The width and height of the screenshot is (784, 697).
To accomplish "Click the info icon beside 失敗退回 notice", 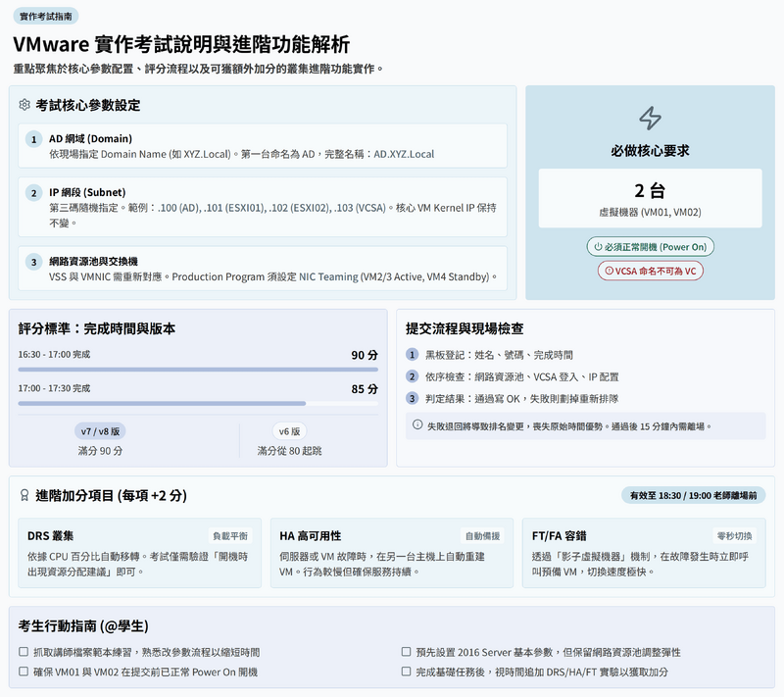I will [x=417, y=425].
